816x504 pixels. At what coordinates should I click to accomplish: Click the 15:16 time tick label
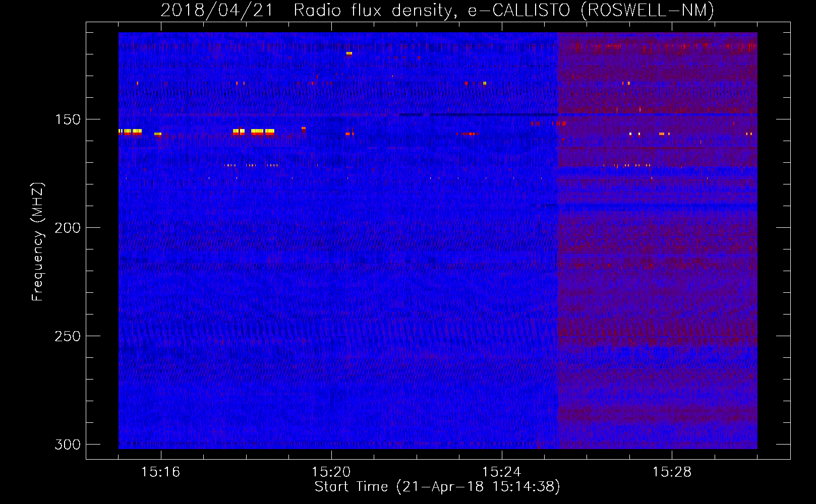tap(161, 472)
